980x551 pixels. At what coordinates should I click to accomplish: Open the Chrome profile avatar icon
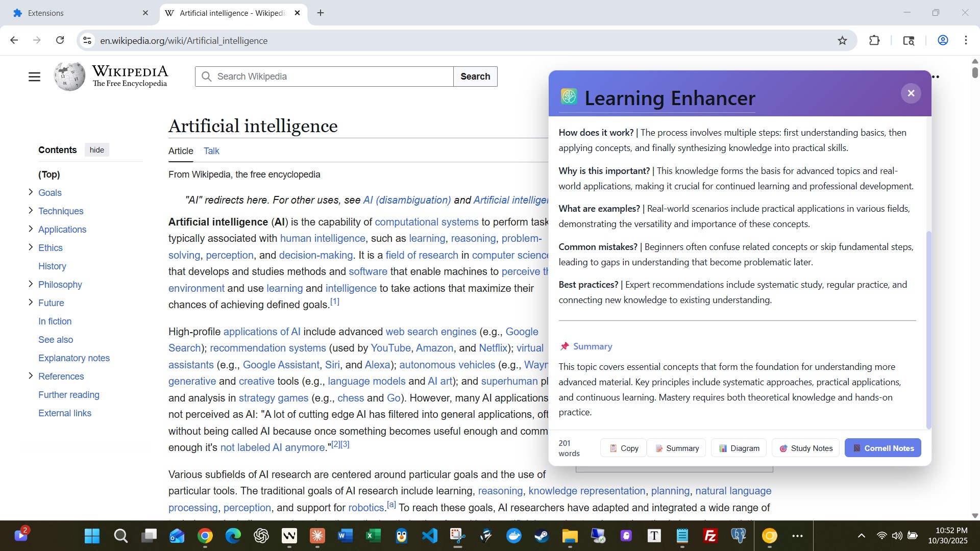pos(943,41)
